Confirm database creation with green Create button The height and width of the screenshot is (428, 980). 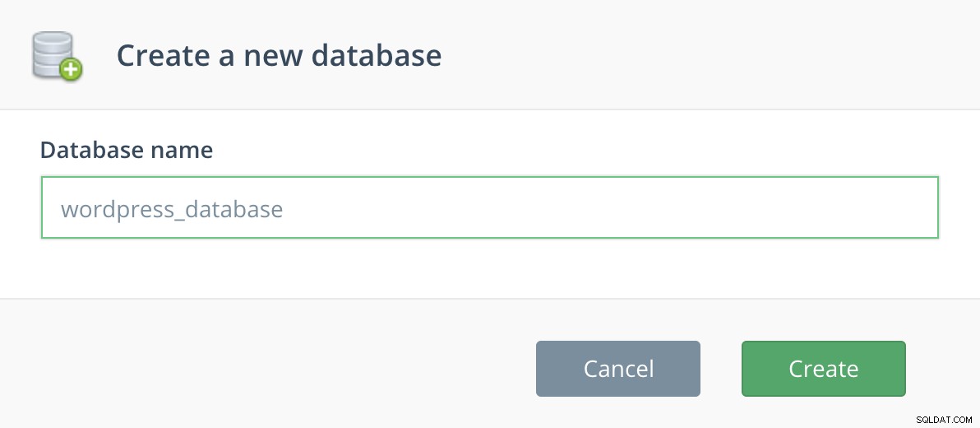coord(823,369)
